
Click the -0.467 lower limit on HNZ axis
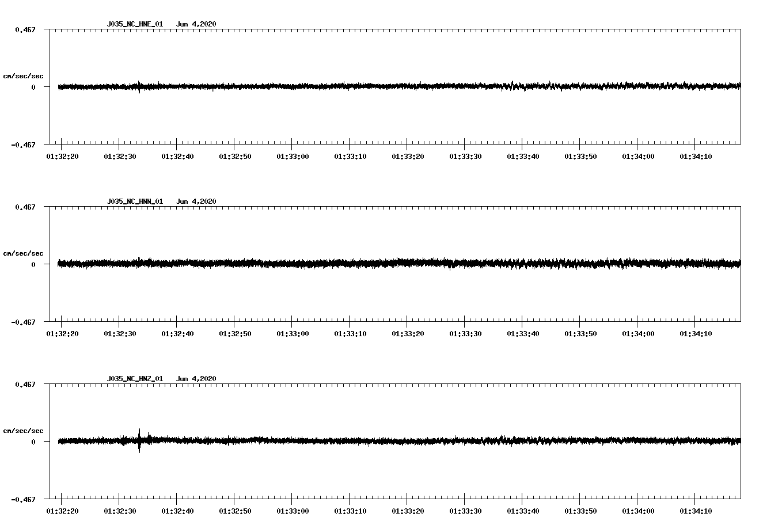tap(23, 499)
